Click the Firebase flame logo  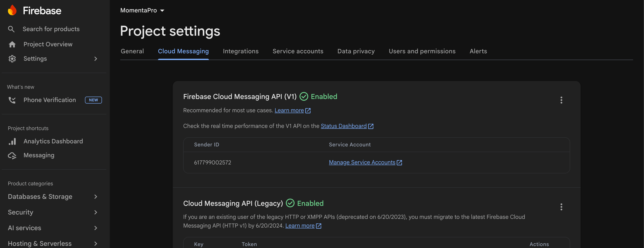click(x=12, y=10)
